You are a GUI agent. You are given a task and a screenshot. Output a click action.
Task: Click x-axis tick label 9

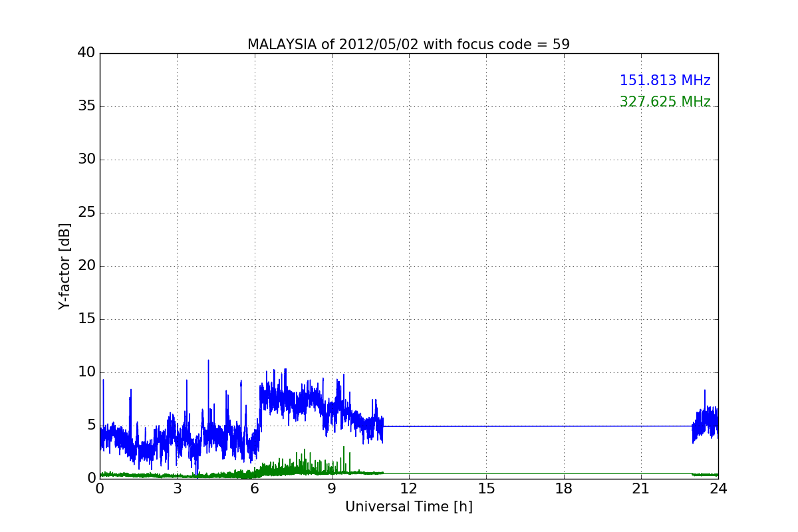pos(332,489)
